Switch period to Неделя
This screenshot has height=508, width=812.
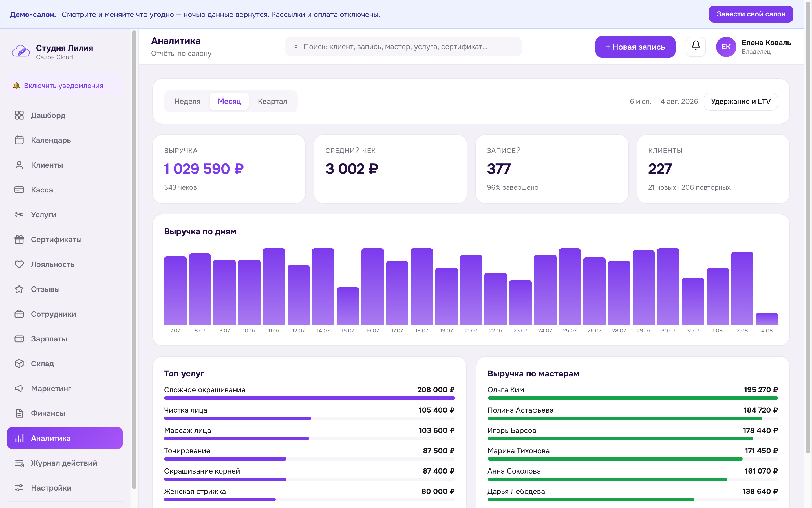click(187, 102)
